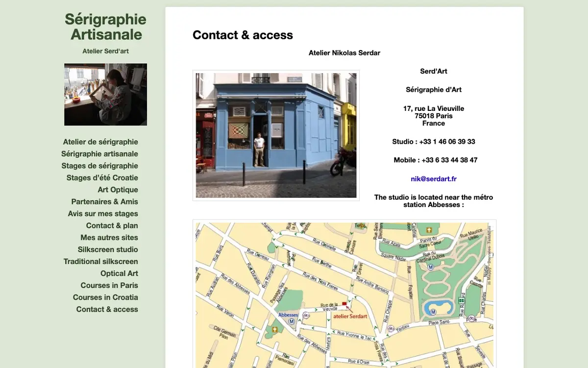588x368 pixels.
Task: Click the artist at work thumbnail
Action: (x=105, y=94)
